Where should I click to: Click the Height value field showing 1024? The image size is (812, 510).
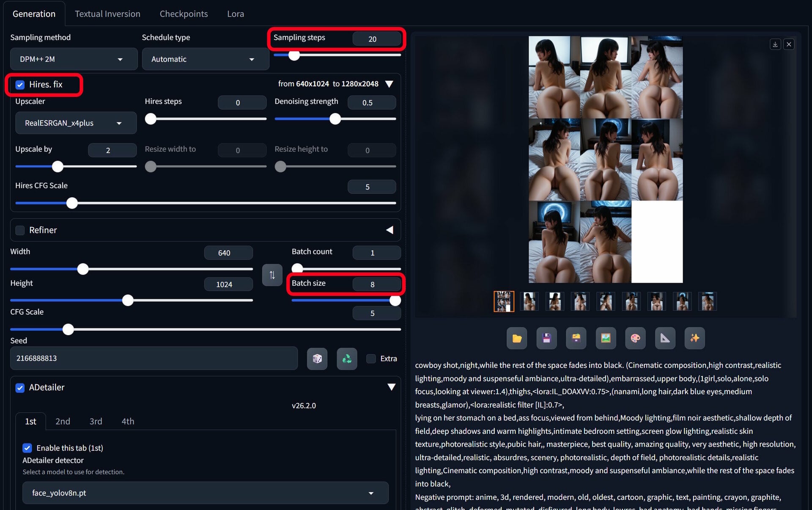click(x=228, y=284)
